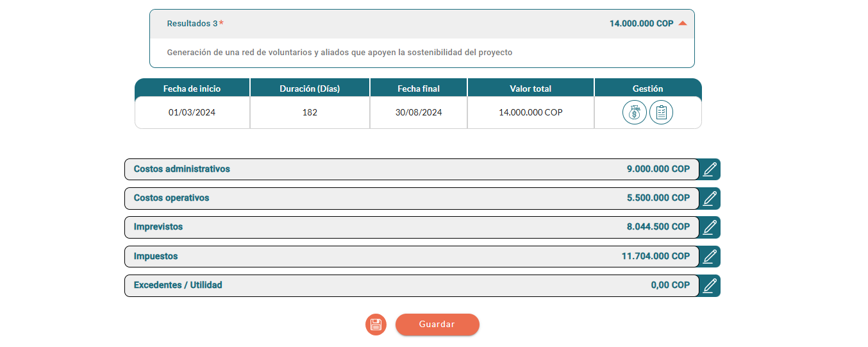Viewport: 868px width, 347px height.
Task: Click the Valor total column header
Action: tap(530, 89)
